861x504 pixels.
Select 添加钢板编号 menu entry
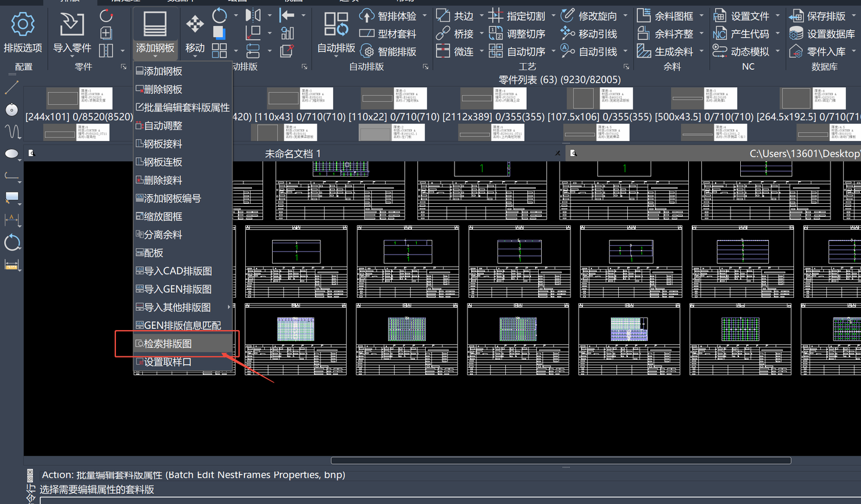coord(183,198)
